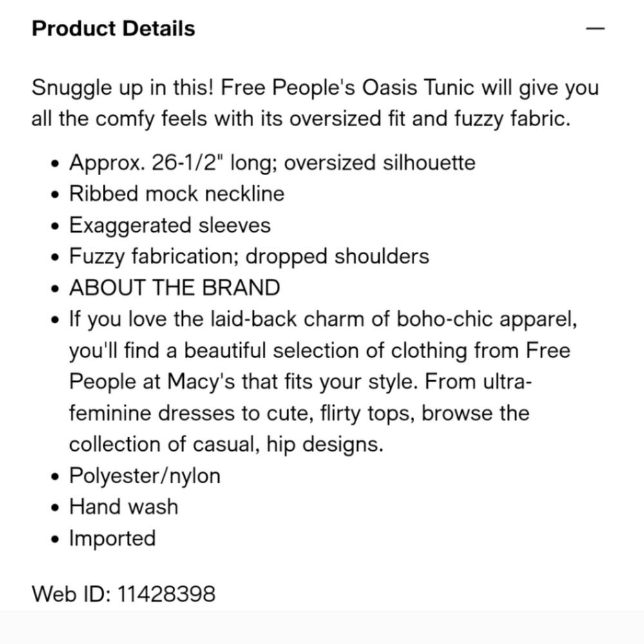Click the "dropped shoulders" phrase
This screenshot has height=644, width=644.
coord(337,256)
